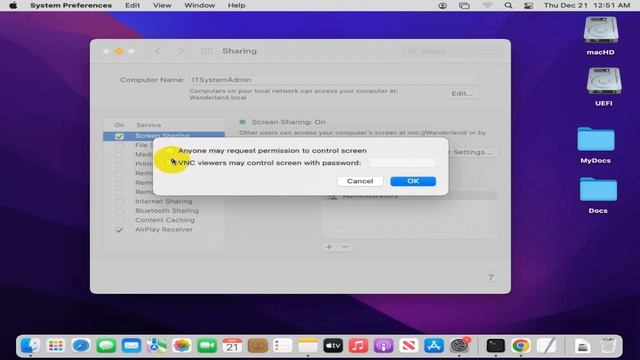The width and height of the screenshot is (640, 360).
Task: Open the View menu
Action: click(x=162, y=5)
